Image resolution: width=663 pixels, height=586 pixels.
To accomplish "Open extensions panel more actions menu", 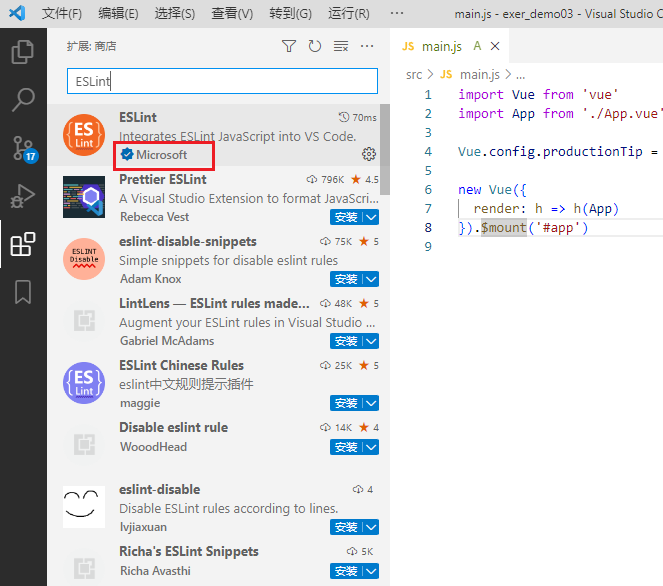I will [x=367, y=46].
